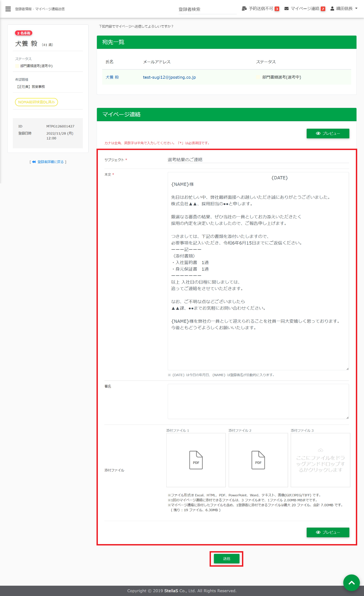Open マイページ連絡 envelope notifications
The image size is (364, 596).
click(x=287, y=9)
